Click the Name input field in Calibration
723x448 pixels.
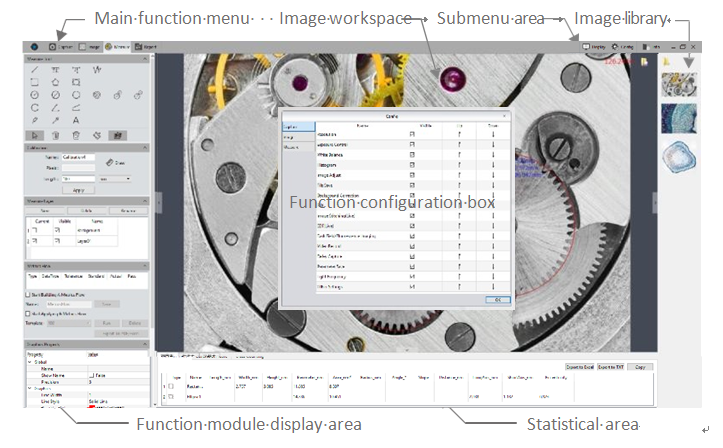pos(78,157)
